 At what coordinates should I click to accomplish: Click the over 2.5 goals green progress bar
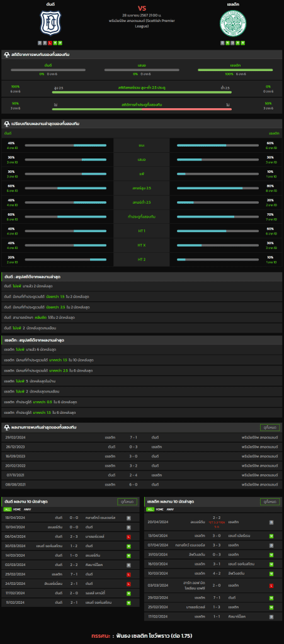[142, 92]
